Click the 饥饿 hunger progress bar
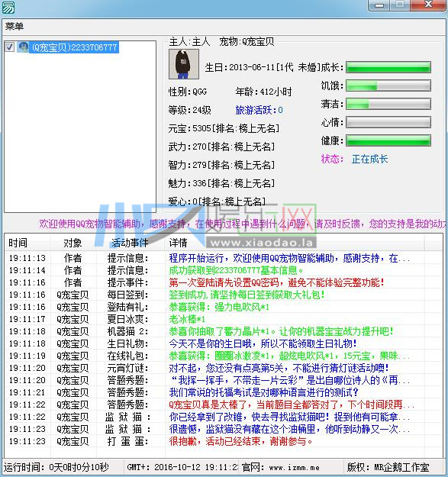Image resolution: width=448 pixels, height=477 pixels. point(388,85)
